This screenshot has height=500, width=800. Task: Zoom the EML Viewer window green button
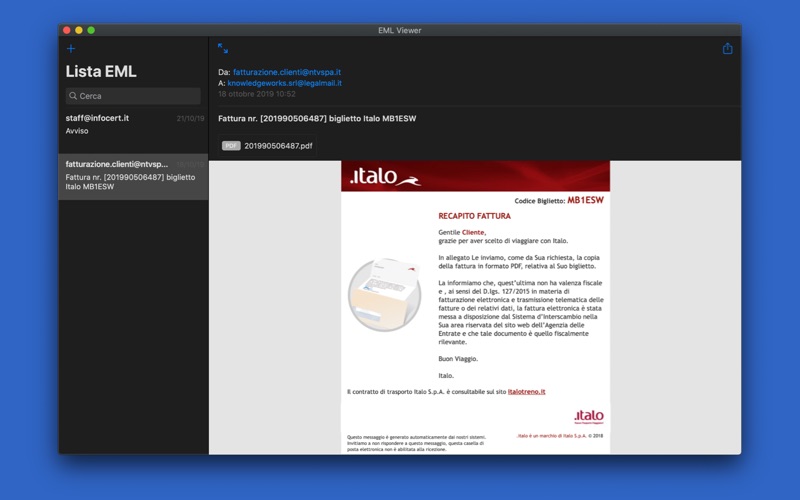click(91, 30)
